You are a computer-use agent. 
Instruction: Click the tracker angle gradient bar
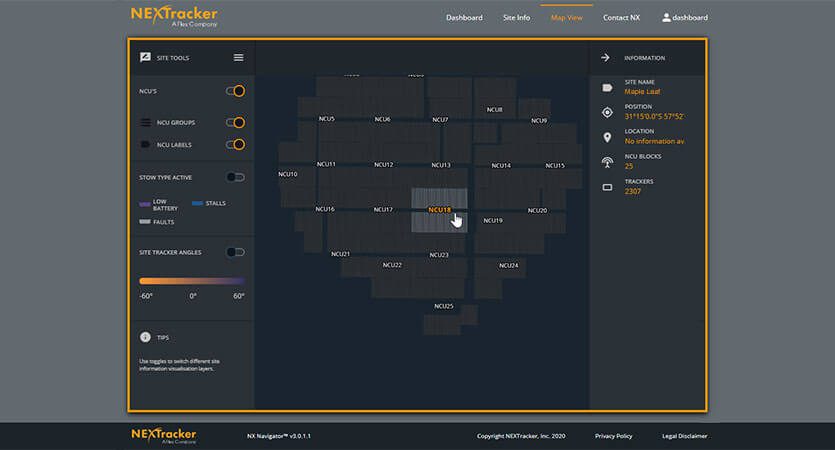192,281
